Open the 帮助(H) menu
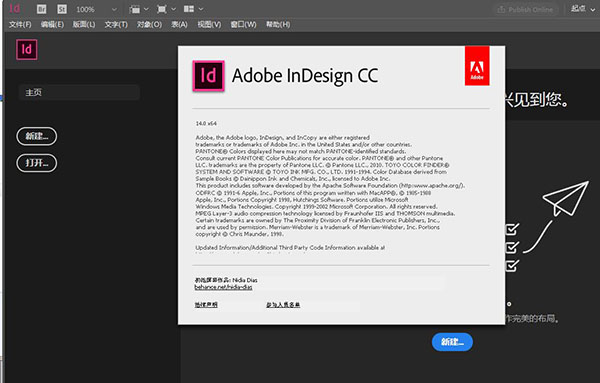Image resolution: width=600 pixels, height=383 pixels. (x=278, y=24)
